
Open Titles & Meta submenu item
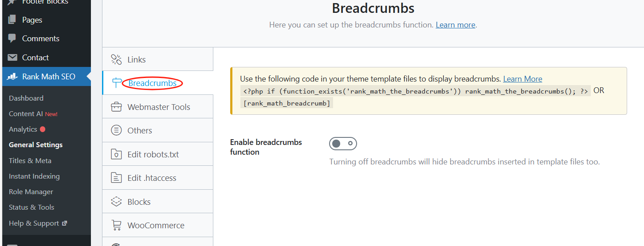point(30,160)
